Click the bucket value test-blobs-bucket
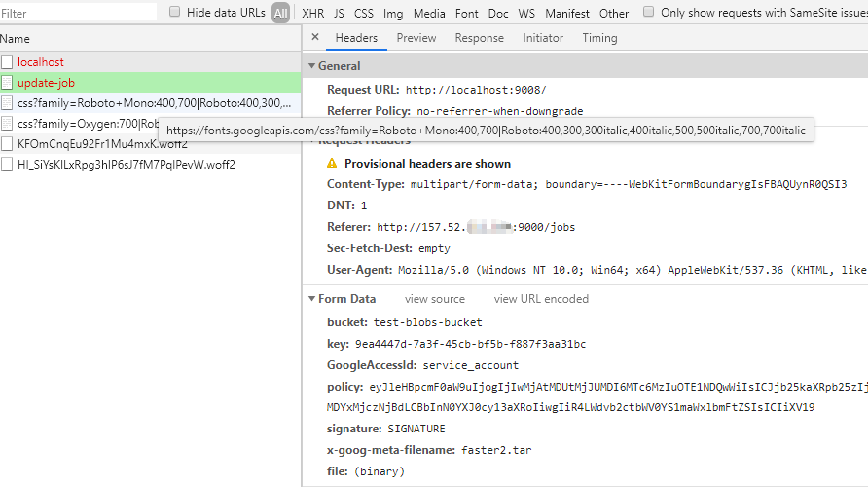 (427, 322)
